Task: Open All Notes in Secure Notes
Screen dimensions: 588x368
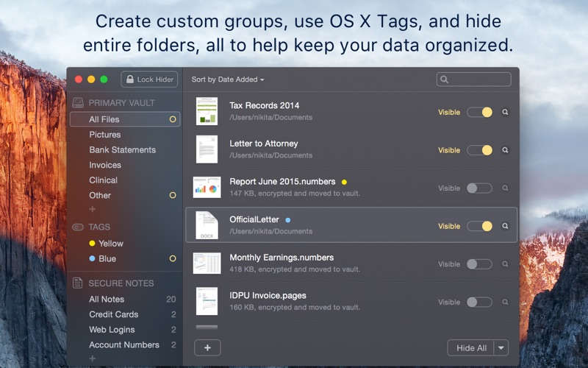Action: 107,300
